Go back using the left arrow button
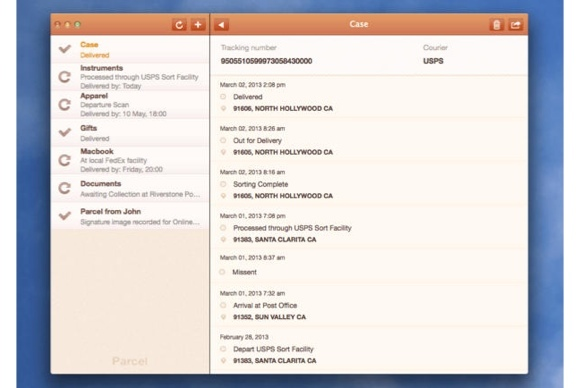The width and height of the screenshot is (580, 388). 221,25
